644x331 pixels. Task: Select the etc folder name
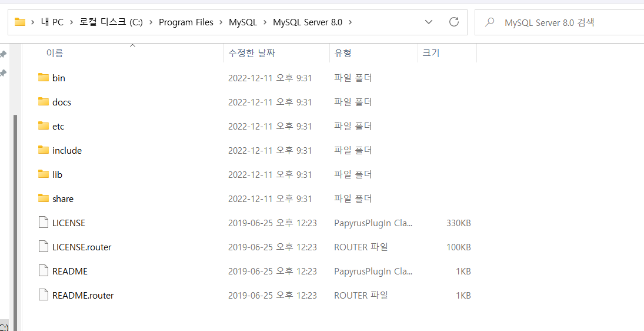58,126
